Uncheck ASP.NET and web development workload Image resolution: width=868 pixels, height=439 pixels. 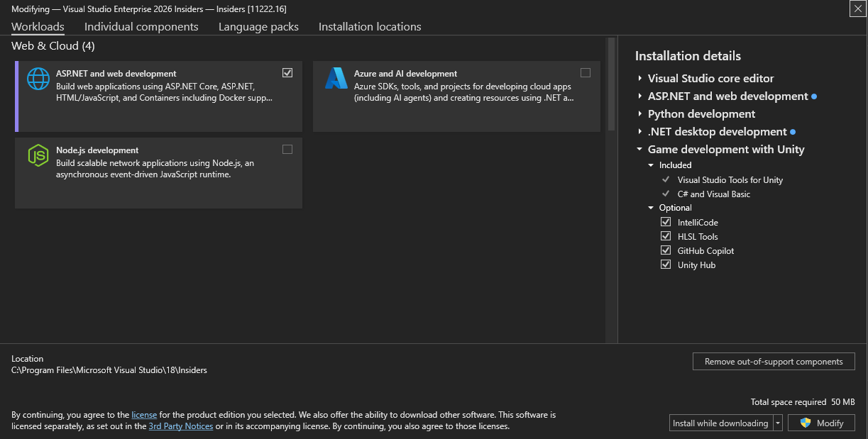coord(287,72)
